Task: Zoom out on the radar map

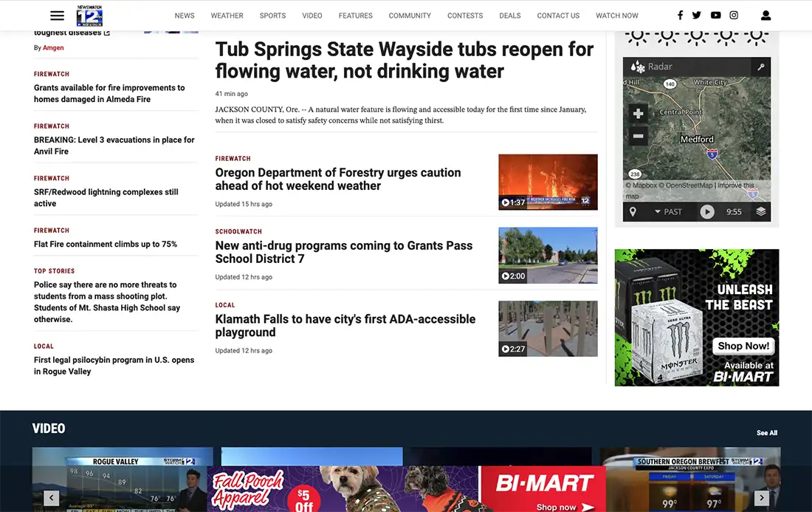Action: (638, 136)
